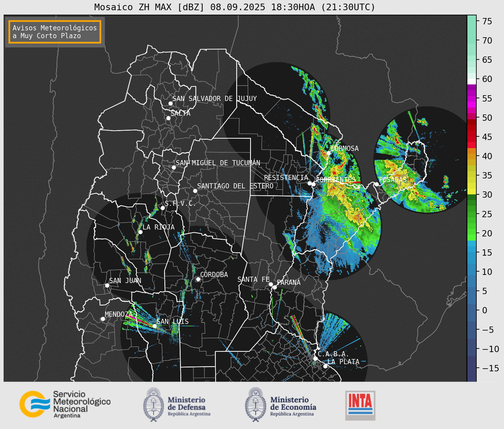Click the Córdoba city marker dot

coord(198,279)
